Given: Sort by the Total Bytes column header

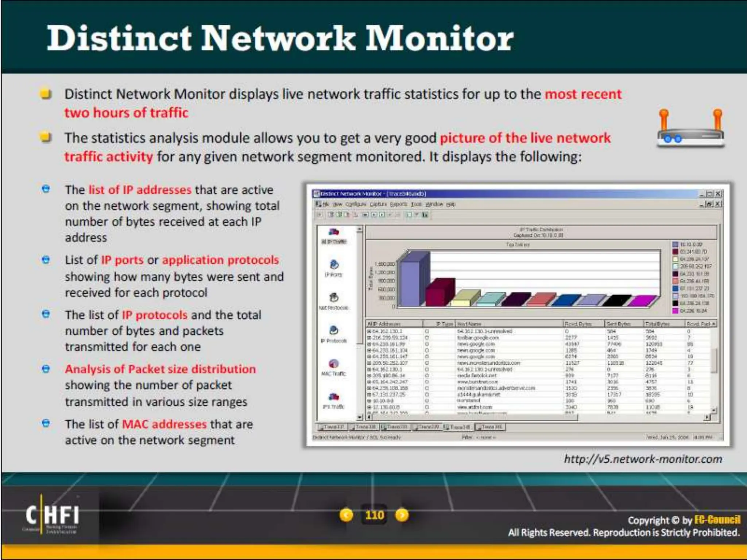Looking at the screenshot, I should (664, 324).
